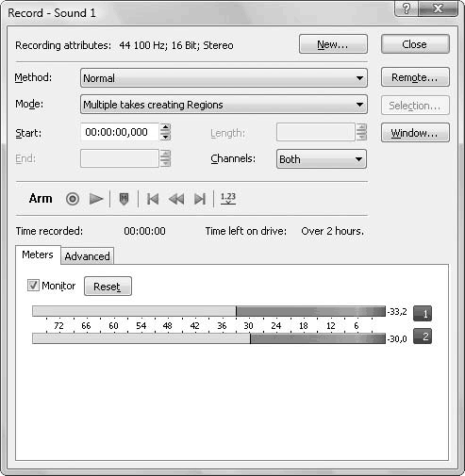Toggle the Monitor checkbox
The height and width of the screenshot is (476, 465).
point(33,286)
